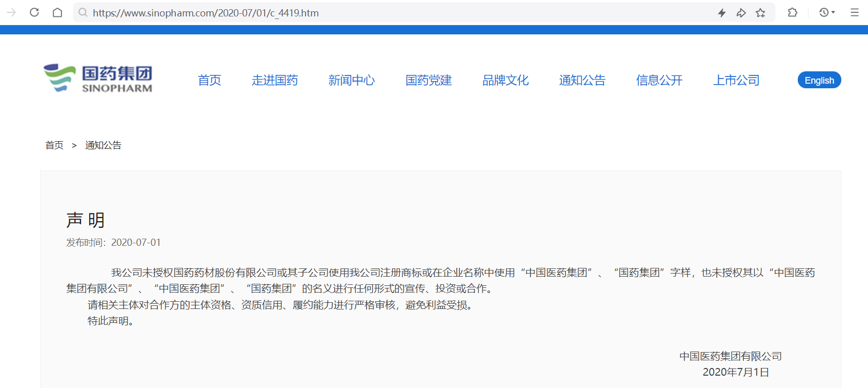Open the 首页 navigation menu item
Image resolution: width=868 pixels, height=388 pixels.
pos(210,80)
